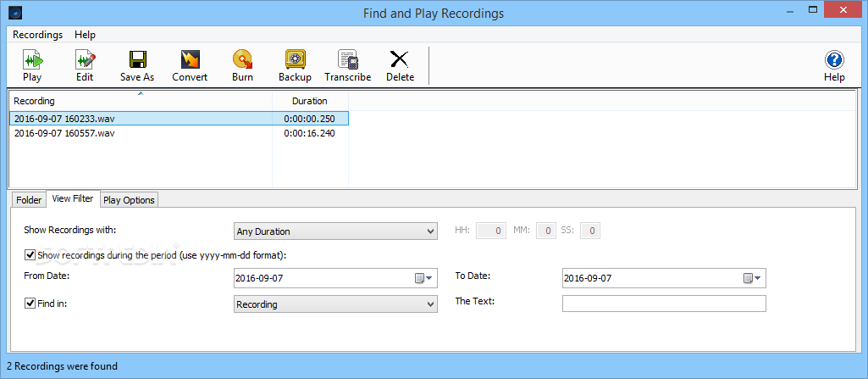
Task: Play the selected recording
Action: coord(32,66)
